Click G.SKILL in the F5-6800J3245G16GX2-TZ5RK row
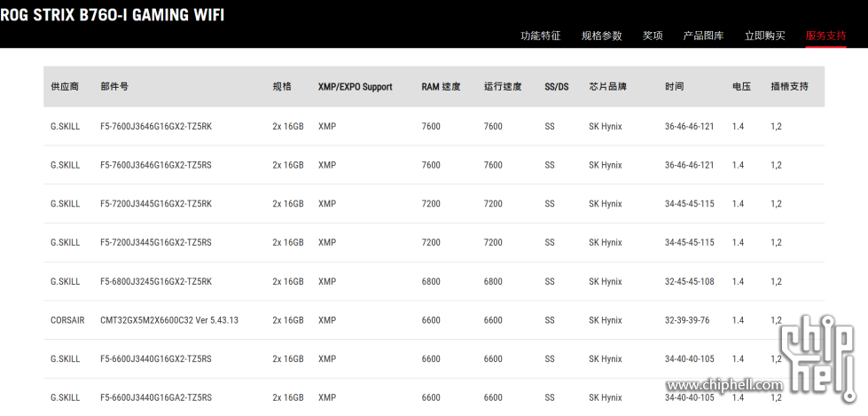 66,281
